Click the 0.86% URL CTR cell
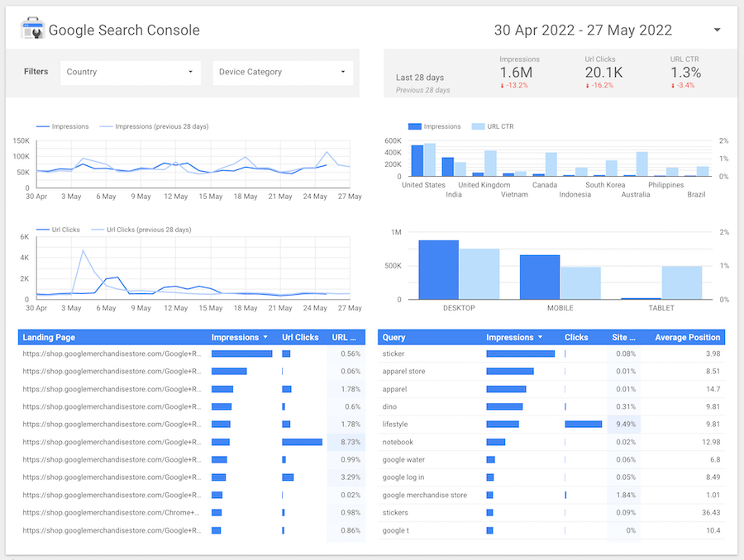Viewport: 744px width, 560px height. tap(351, 530)
